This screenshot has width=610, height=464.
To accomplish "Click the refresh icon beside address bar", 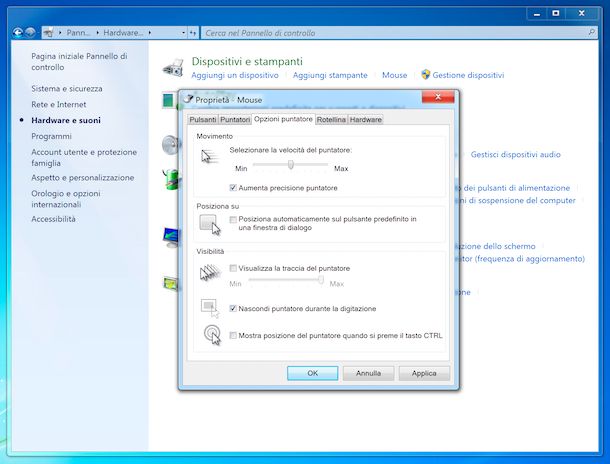I will tap(193, 33).
